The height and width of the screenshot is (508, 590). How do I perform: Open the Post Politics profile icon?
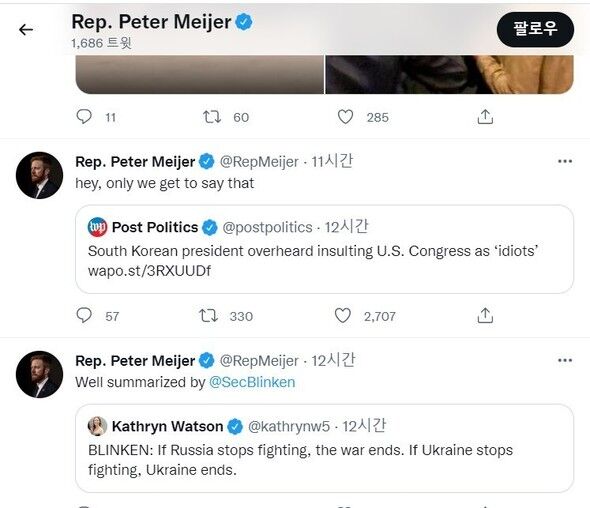coord(97,227)
